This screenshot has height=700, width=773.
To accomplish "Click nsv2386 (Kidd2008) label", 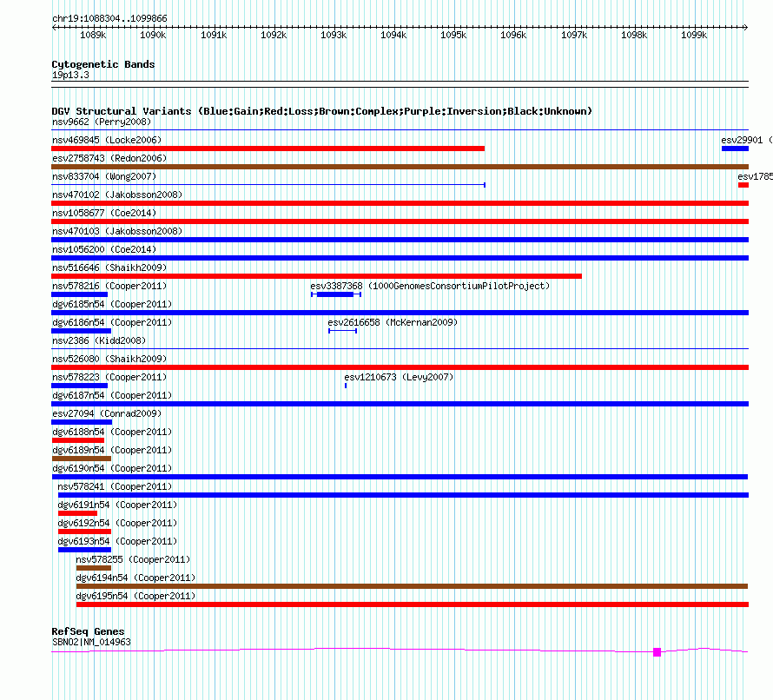I will 99,340.
